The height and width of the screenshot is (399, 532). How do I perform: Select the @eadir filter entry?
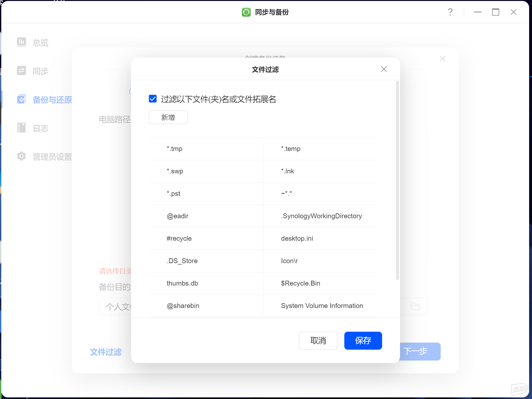206,216
